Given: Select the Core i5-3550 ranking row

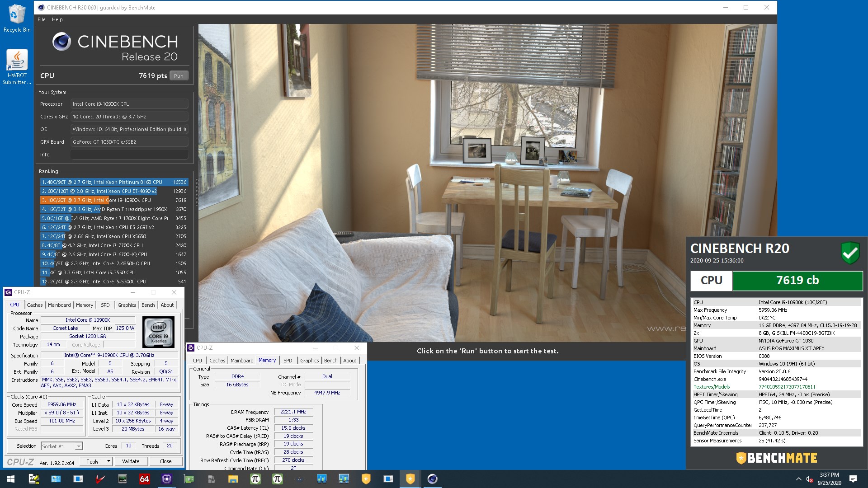Looking at the screenshot, I should 114,272.
